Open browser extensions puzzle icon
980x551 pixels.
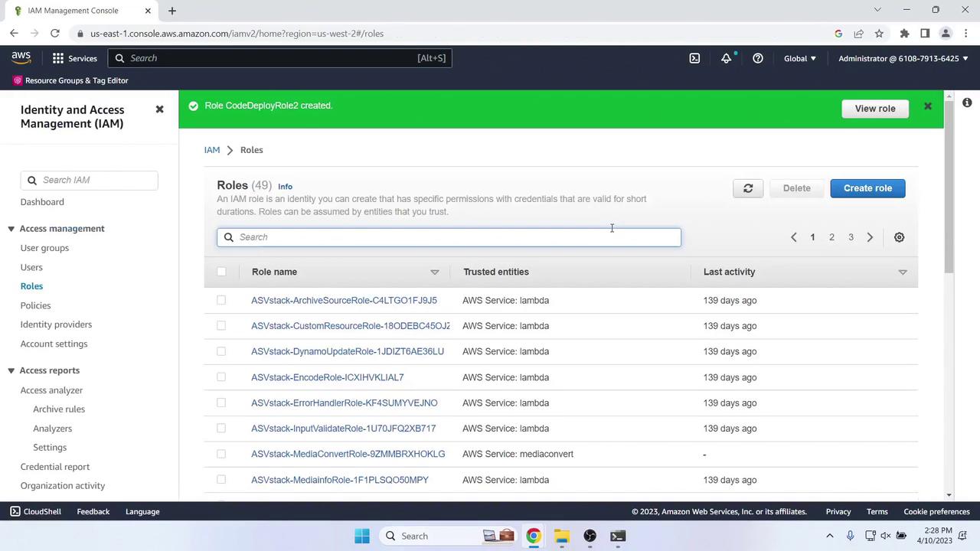(904, 34)
